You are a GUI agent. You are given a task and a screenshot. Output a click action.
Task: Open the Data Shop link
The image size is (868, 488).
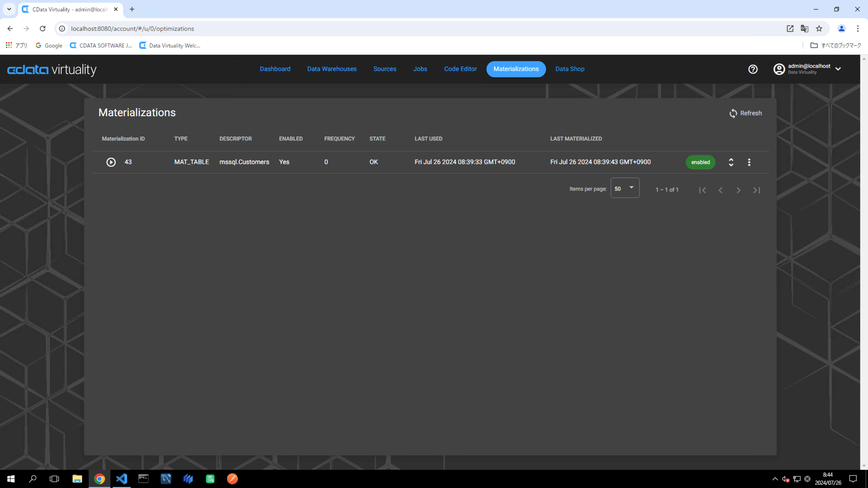coord(570,69)
